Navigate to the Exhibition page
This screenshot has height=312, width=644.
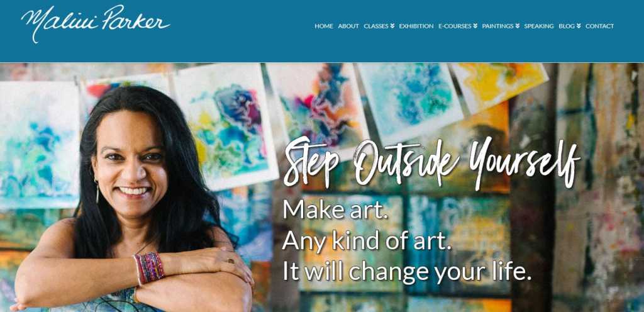coord(416,26)
